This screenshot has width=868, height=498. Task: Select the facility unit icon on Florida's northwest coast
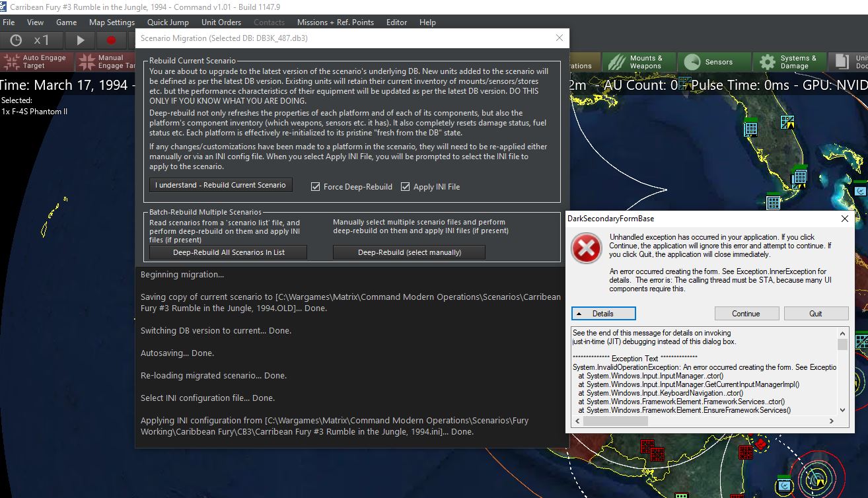point(750,127)
